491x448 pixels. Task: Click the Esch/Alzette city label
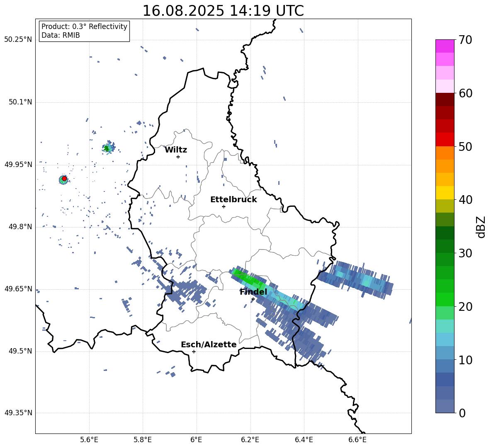click(209, 344)
